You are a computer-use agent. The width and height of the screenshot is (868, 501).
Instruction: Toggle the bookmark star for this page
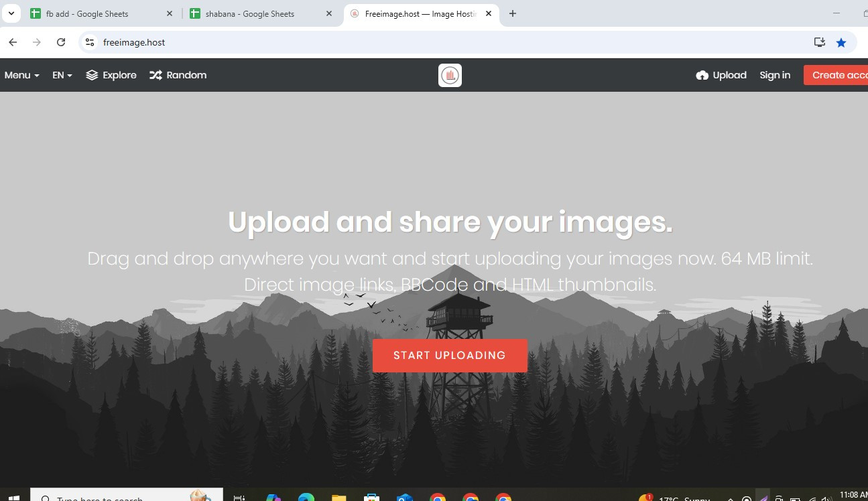tap(841, 42)
